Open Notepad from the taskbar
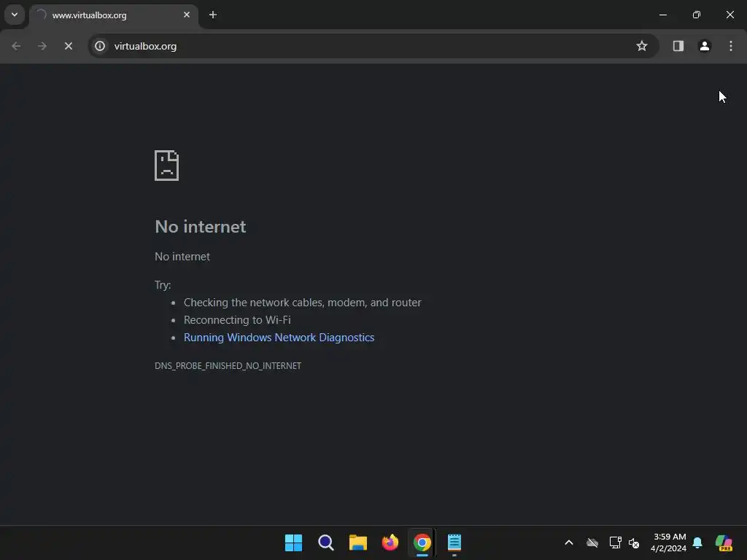 (454, 542)
